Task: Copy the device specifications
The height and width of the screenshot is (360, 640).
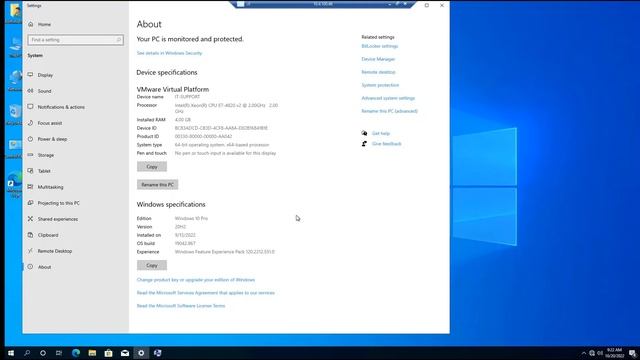Action: click(152, 167)
